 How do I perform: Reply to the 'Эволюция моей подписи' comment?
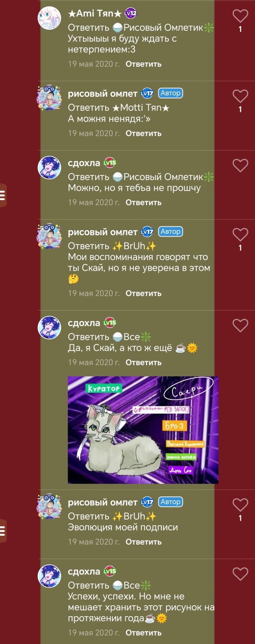coord(144,542)
